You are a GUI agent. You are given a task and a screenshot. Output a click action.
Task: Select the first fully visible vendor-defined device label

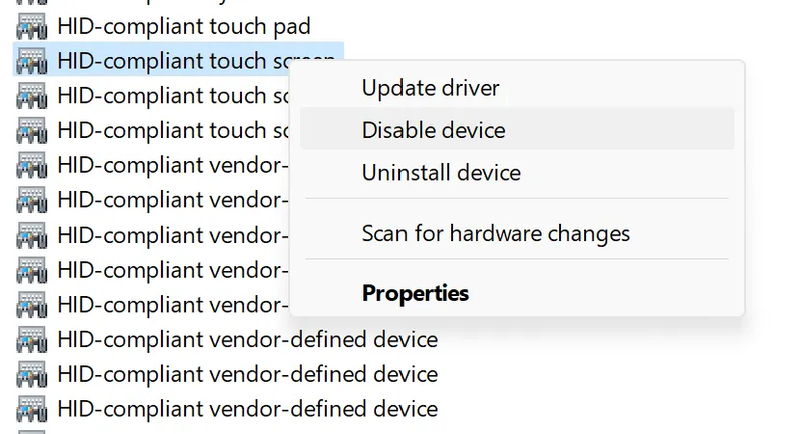(x=247, y=340)
